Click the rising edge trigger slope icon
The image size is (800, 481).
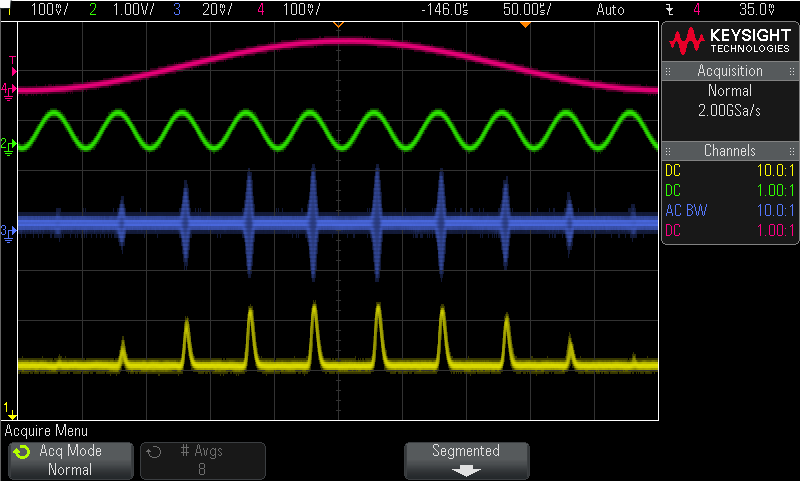tap(670, 9)
